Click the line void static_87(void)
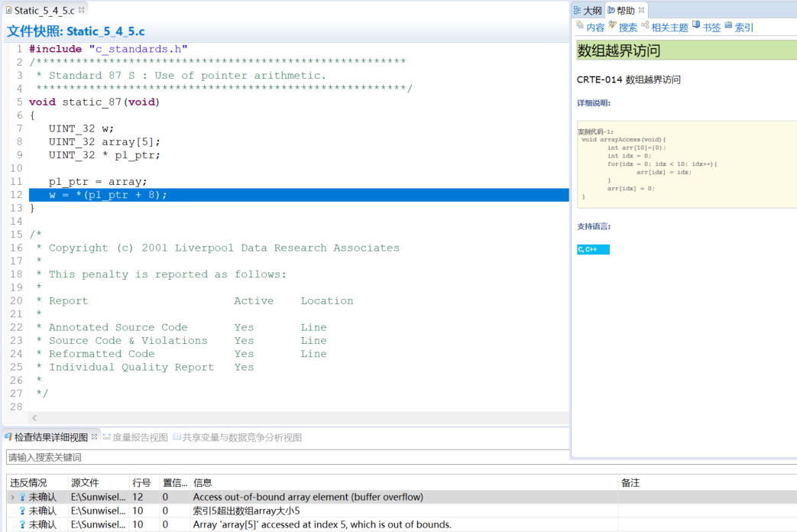This screenshot has width=797, height=532. pyautogui.click(x=94, y=102)
